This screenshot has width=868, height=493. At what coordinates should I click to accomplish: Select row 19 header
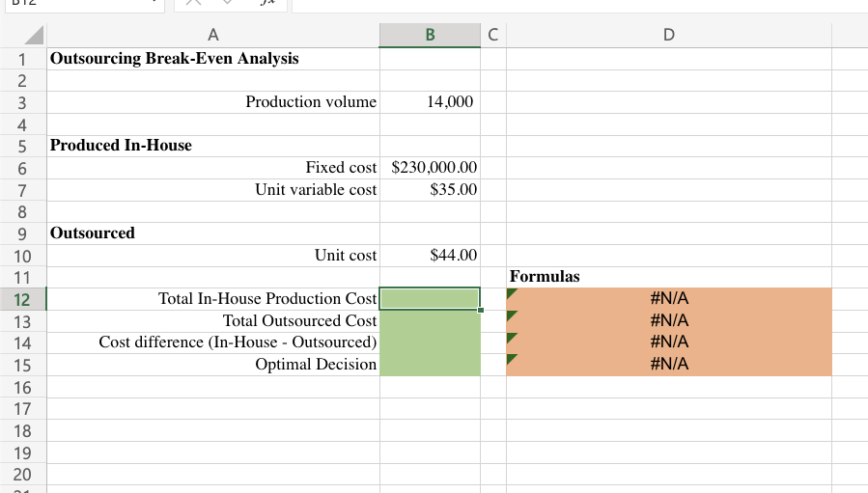click(x=23, y=452)
